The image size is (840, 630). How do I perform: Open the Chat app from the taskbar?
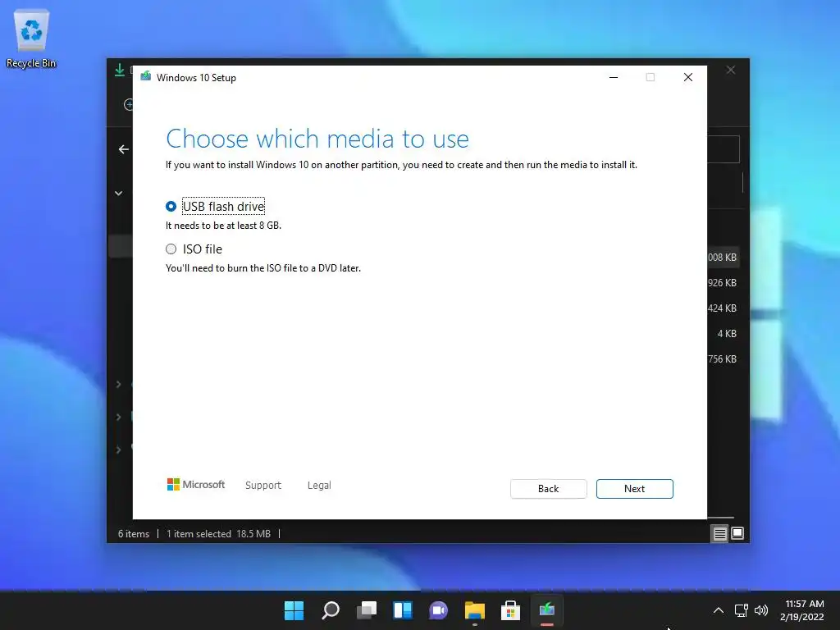click(x=438, y=610)
